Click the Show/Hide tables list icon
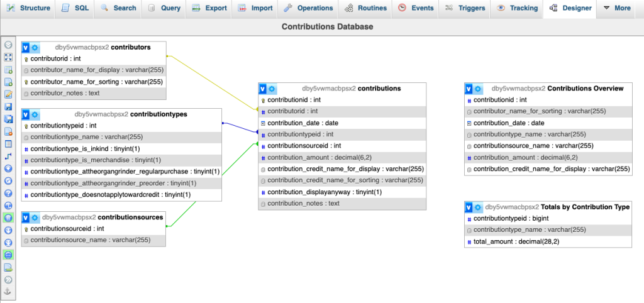 [8, 45]
